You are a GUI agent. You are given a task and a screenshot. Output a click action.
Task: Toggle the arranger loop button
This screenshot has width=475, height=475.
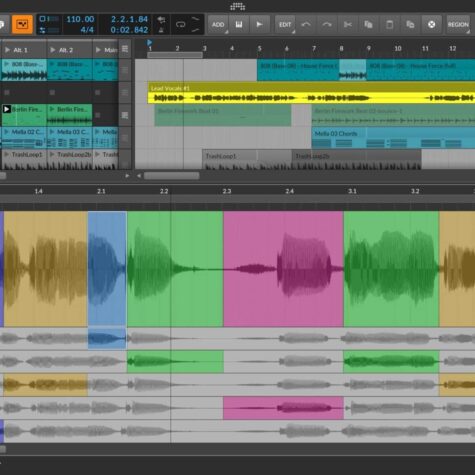(x=180, y=24)
